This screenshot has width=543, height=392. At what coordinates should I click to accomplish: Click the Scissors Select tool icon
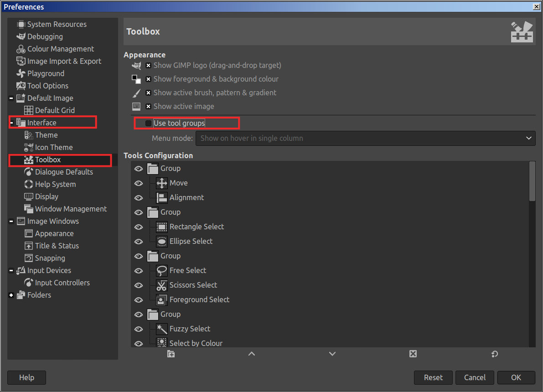coord(162,285)
